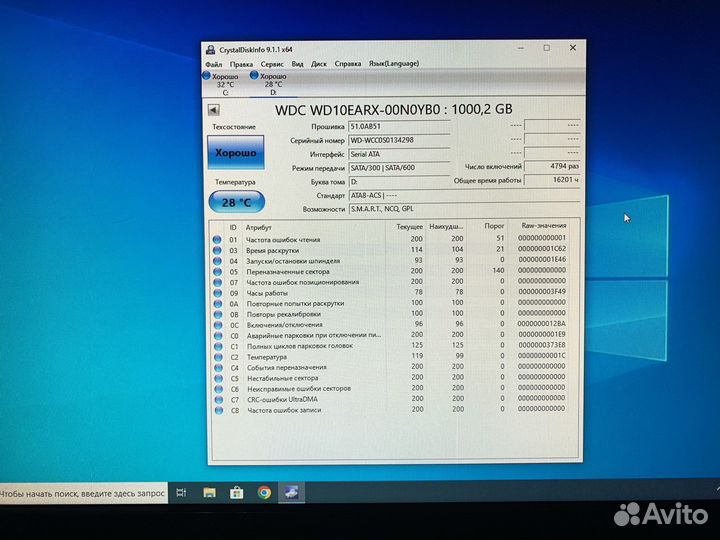Select the Время раскрутки attribute row text
Viewport: 720px width, 540px height.
point(272,251)
